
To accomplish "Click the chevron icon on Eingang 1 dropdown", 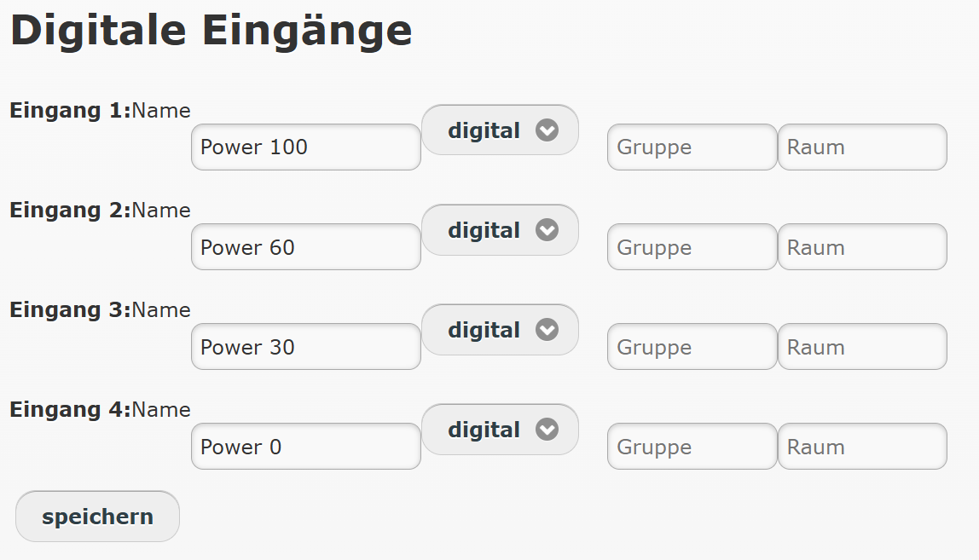I will [547, 130].
